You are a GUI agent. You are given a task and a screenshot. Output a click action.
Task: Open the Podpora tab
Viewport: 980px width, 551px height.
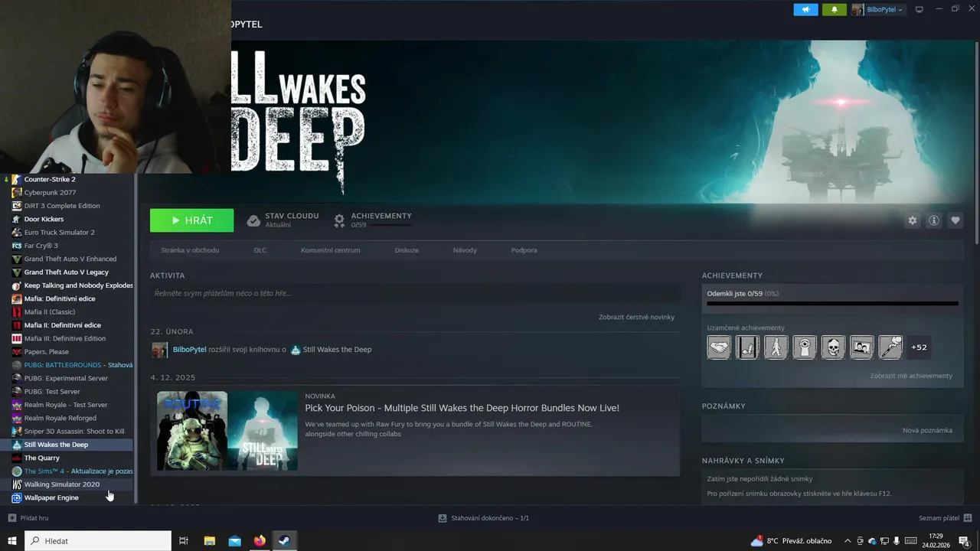pyautogui.click(x=524, y=250)
